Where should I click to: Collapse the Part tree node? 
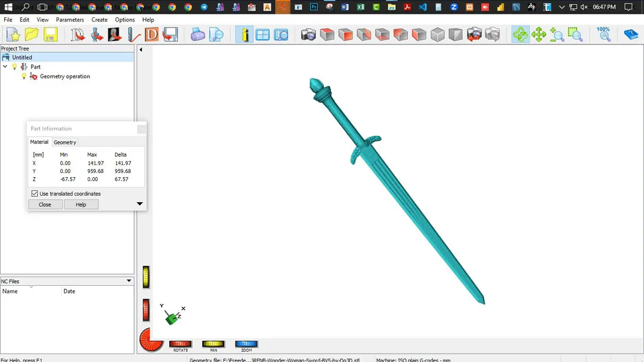point(5,67)
